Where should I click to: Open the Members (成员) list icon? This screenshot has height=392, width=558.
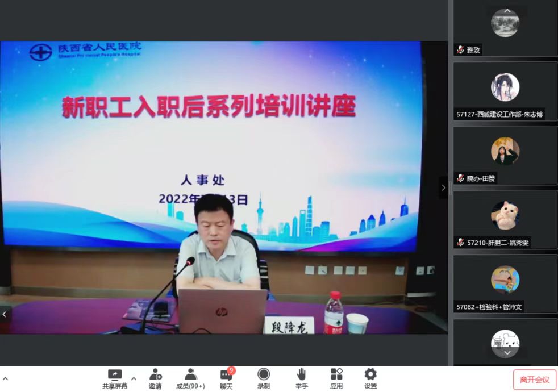tap(190, 375)
